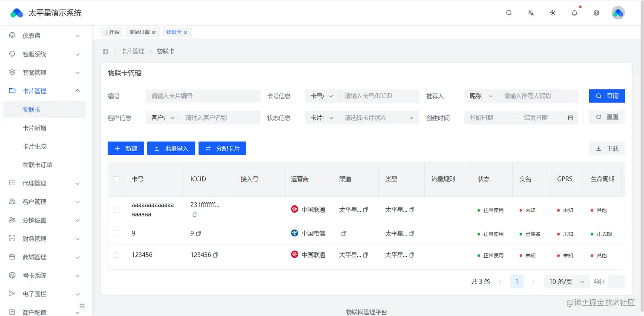The width and height of the screenshot is (644, 316).
Task: Click the 中国电信 operator logo
Action: point(294,233)
